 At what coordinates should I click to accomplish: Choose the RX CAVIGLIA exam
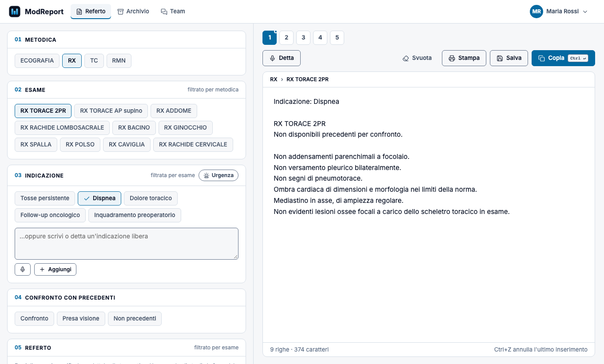coord(127,145)
